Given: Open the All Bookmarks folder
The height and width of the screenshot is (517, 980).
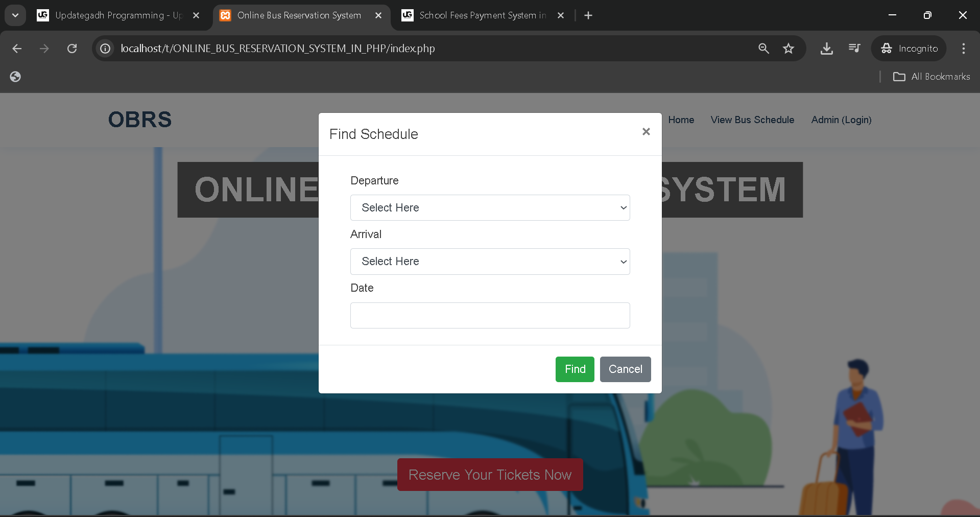Looking at the screenshot, I should click(x=931, y=77).
